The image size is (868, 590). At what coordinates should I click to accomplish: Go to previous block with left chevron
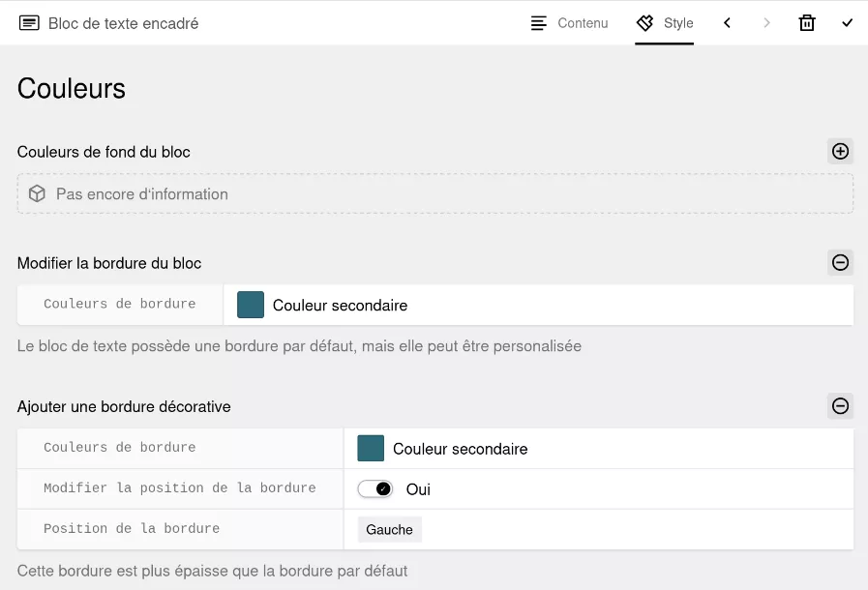727,22
